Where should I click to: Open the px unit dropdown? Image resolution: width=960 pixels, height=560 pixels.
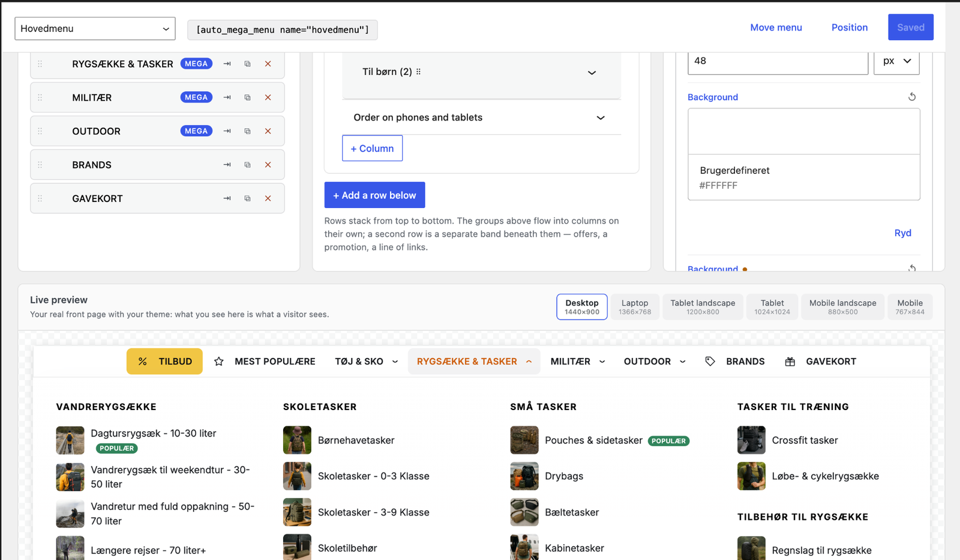click(x=896, y=61)
